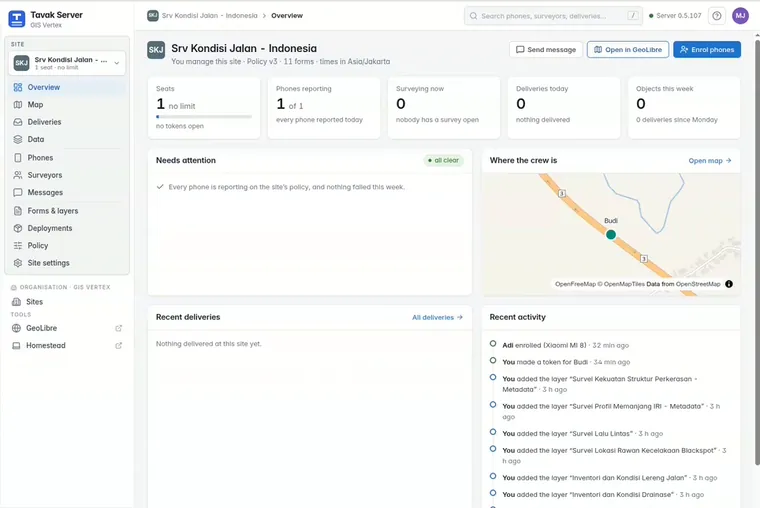Screen dimensions: 760x508
Task: Open the MJ user avatar menu
Action: [740, 16]
